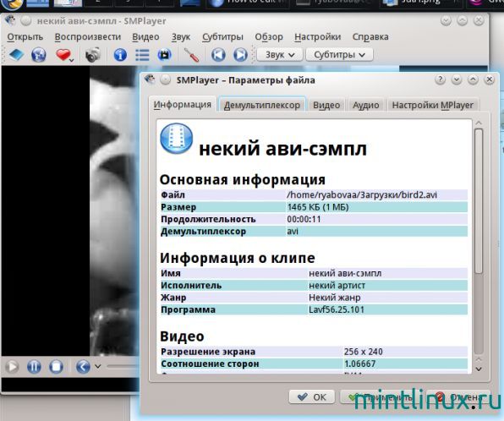This screenshot has width=504, height=421.
Task: Switch to Настройки MPlayer tab
Action: click(x=433, y=105)
